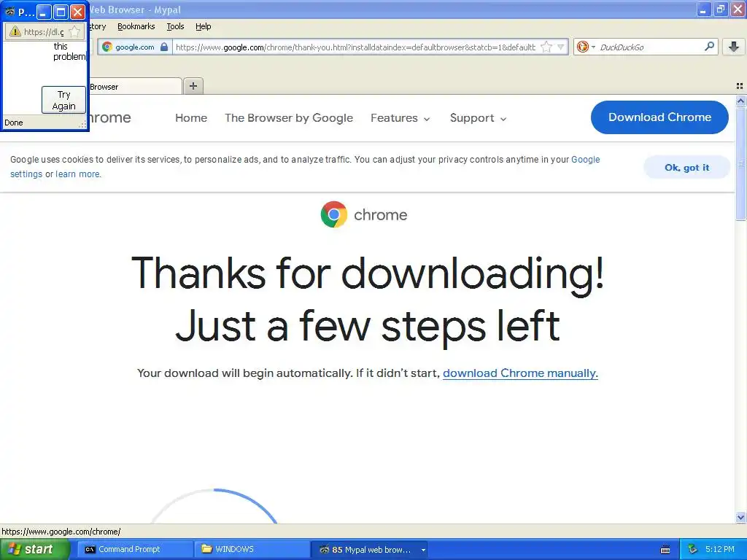Click Try Again in the popup window
747x560 pixels.
tap(64, 100)
